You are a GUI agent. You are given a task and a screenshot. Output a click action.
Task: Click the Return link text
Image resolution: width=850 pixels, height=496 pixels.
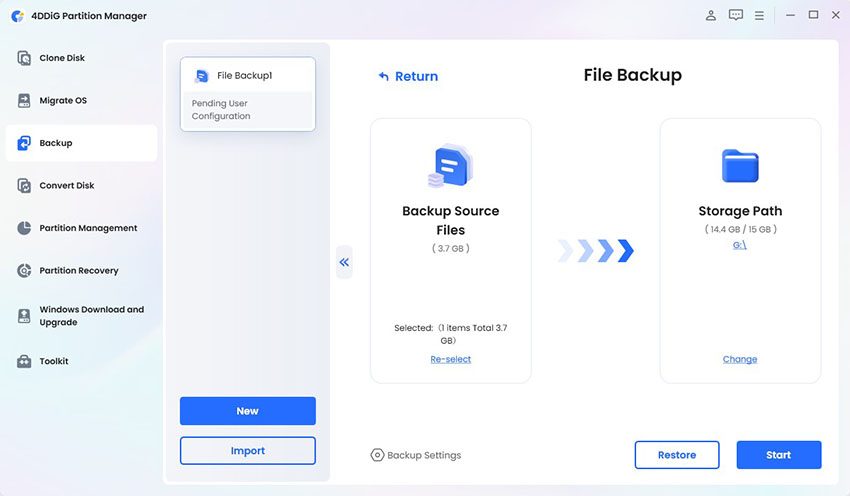[416, 76]
